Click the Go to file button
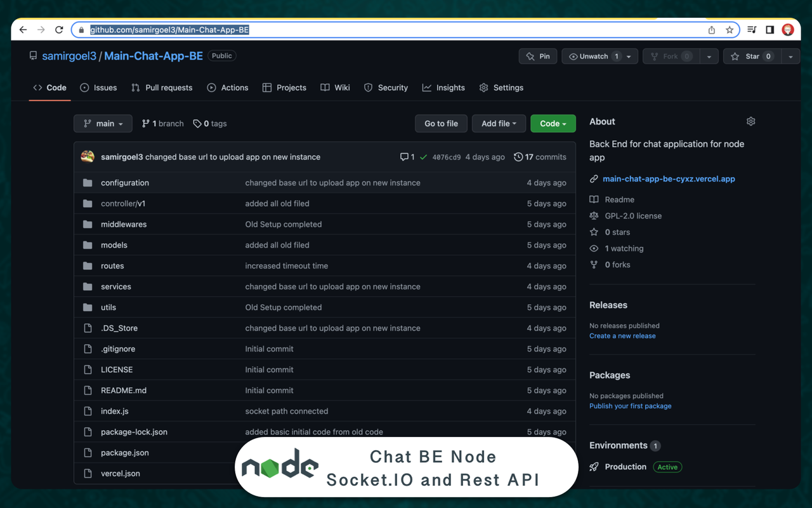The width and height of the screenshot is (812, 508). (x=441, y=123)
